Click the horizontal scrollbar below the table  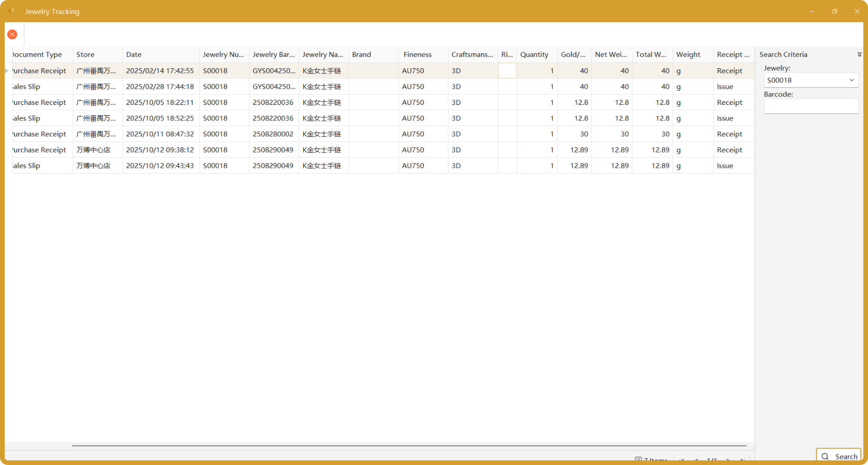pyautogui.click(x=408, y=445)
